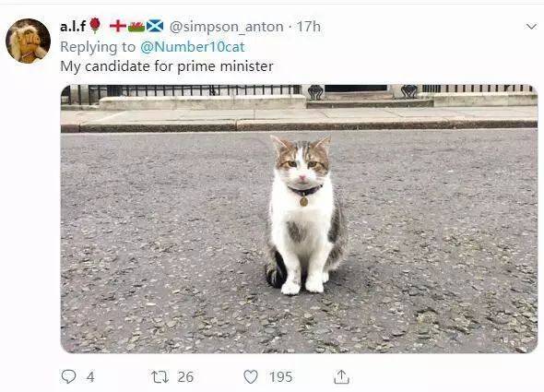
Task: Click the red rose emoji beside a.l.f
Action: point(95,25)
